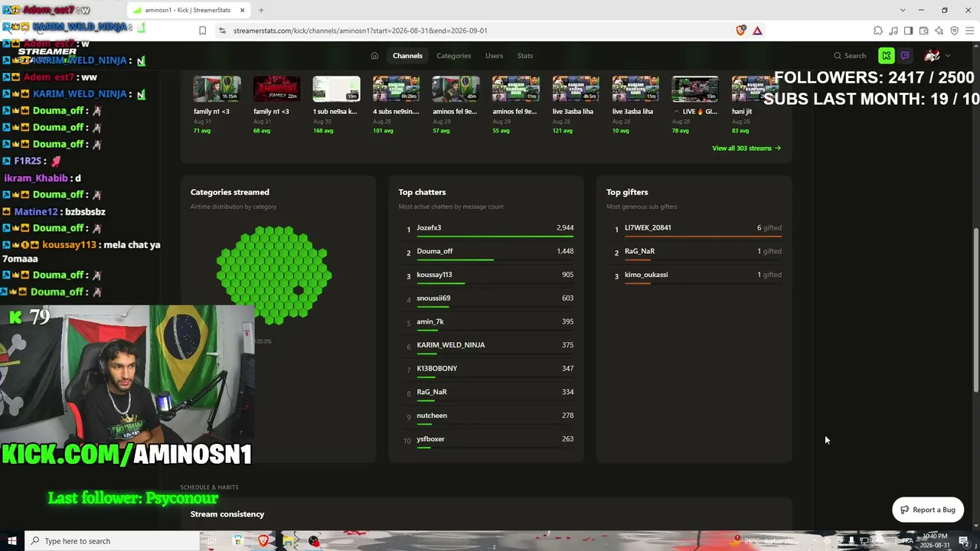The width and height of the screenshot is (980, 551).
Task: Open the OBS Studio taskbar icon
Action: coord(314,541)
